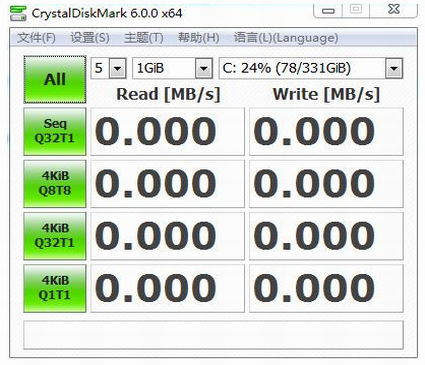Run all benchmarks with the All button
The width and height of the screenshot is (425, 365).
[x=55, y=79]
